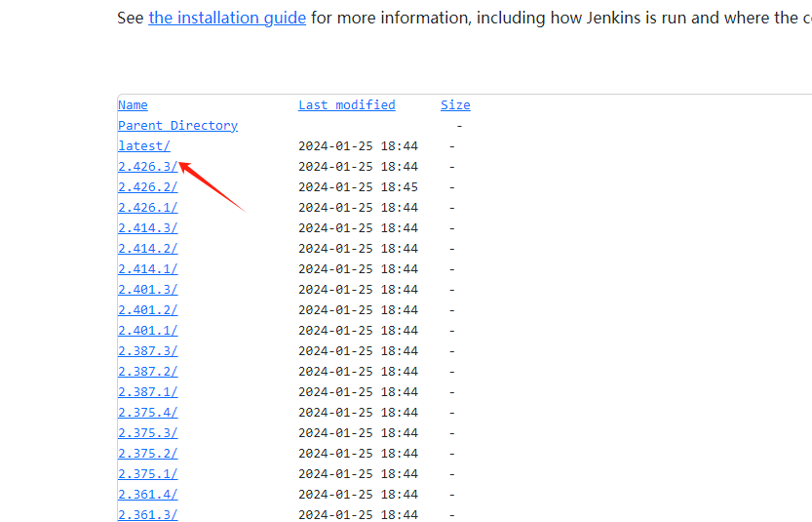812x522 pixels.
Task: Open the 2.414.3/ version folder
Action: [147, 228]
